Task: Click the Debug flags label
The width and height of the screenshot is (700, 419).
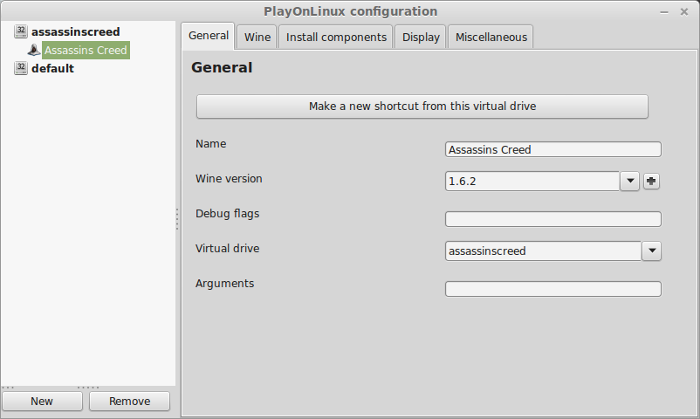Action: point(227,214)
